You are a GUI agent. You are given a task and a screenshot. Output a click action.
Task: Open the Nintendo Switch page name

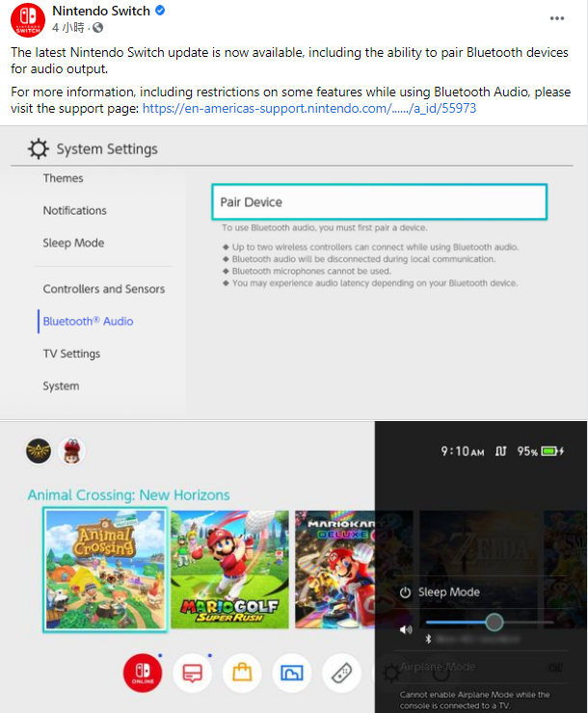[x=101, y=11]
